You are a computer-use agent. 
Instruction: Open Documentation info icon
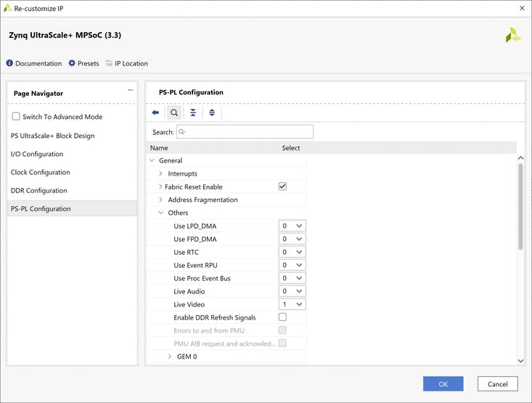tap(10, 63)
